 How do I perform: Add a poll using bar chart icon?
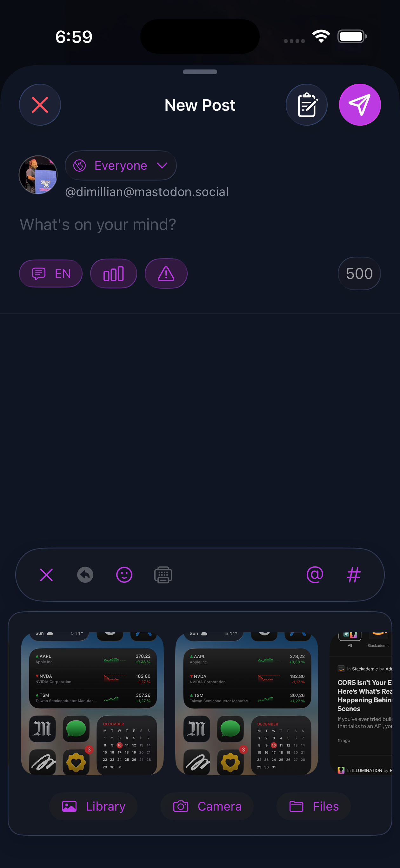[x=113, y=273]
